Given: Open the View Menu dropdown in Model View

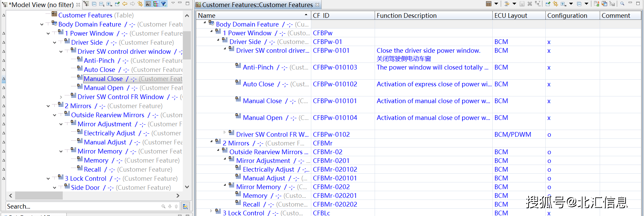Looking at the screenshot, I should 173,3.
